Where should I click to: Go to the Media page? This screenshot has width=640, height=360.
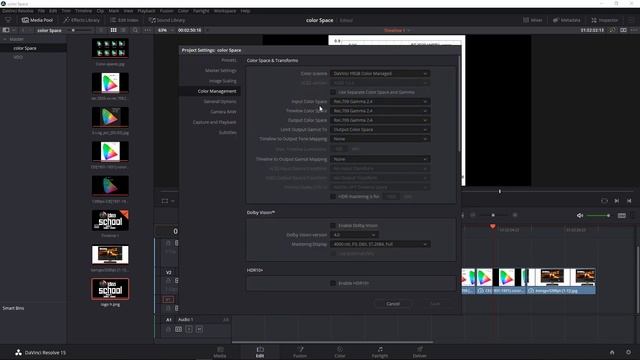pyautogui.click(x=220, y=352)
